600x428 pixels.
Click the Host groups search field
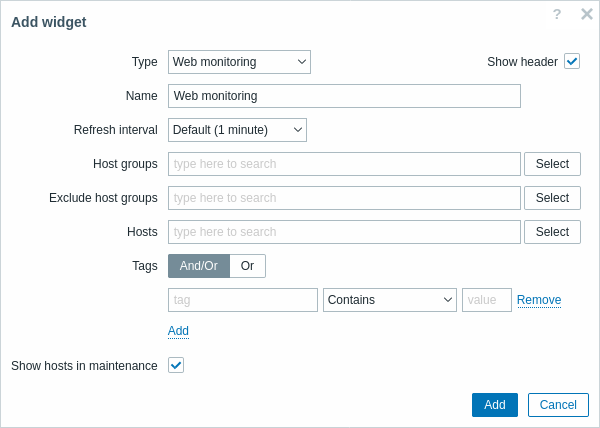click(344, 164)
